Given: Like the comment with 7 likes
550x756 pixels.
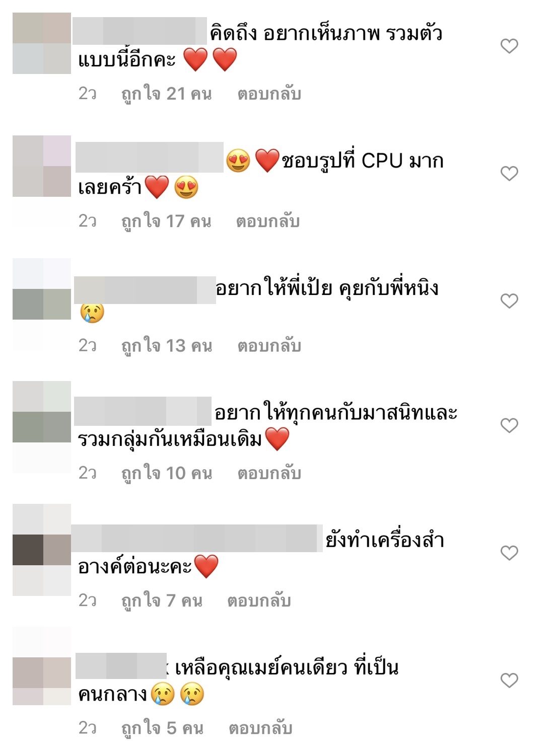Looking at the screenshot, I should click(509, 553).
